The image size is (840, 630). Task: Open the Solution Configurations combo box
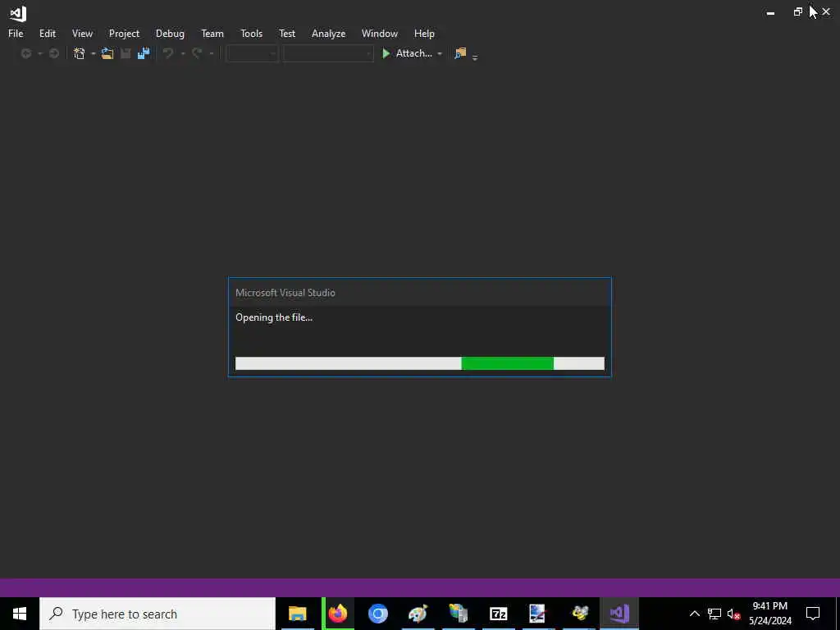[x=253, y=53]
